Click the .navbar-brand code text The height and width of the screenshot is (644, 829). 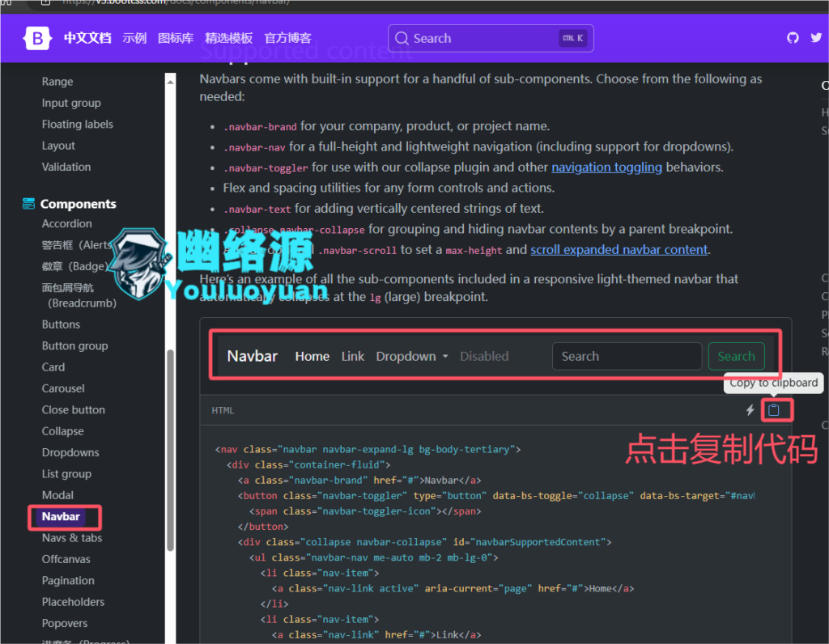[x=260, y=127]
